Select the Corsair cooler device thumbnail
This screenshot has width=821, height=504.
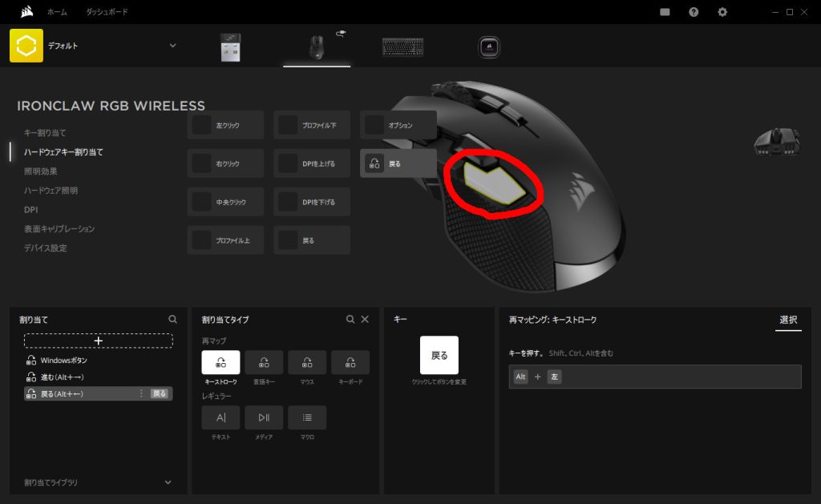489,47
